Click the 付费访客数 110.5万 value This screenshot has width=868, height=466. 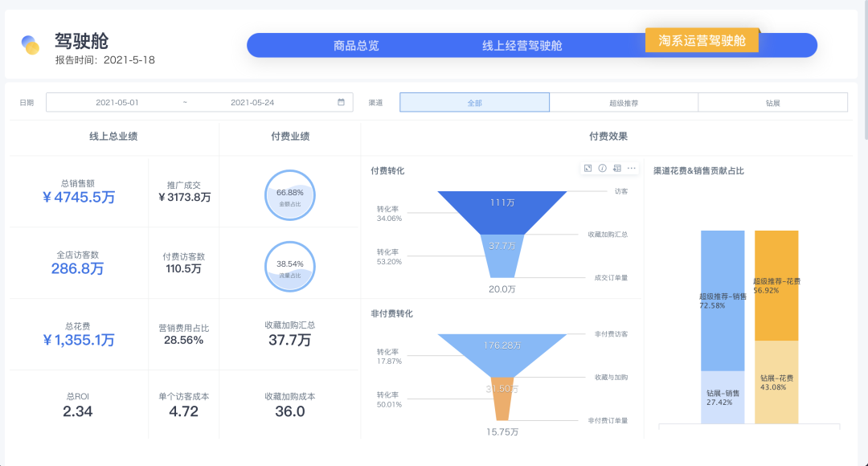tap(184, 268)
